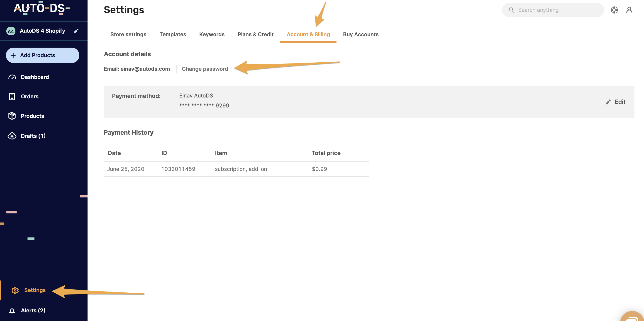The width and height of the screenshot is (644, 321).
Task: Open the help lifebuoy icon
Action: [x=614, y=10]
